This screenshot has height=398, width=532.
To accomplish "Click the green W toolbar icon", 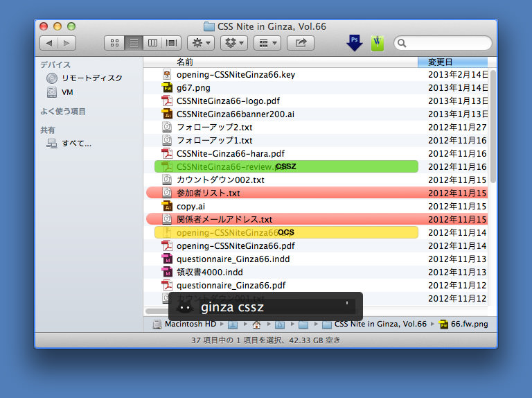I will click(x=378, y=43).
